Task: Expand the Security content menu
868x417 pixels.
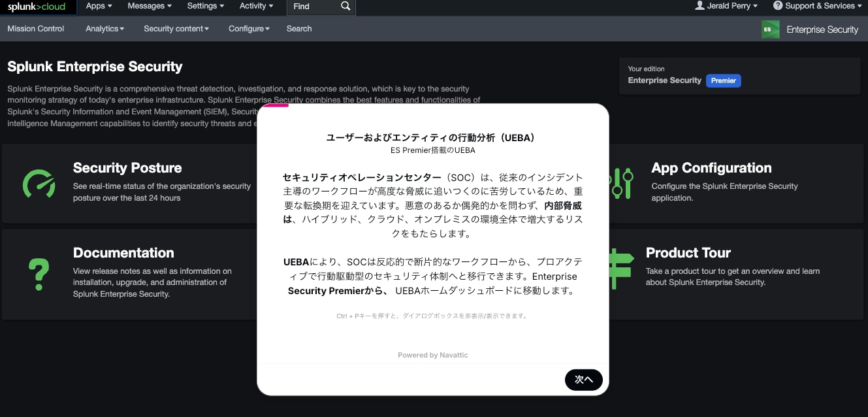Action: 176,29
